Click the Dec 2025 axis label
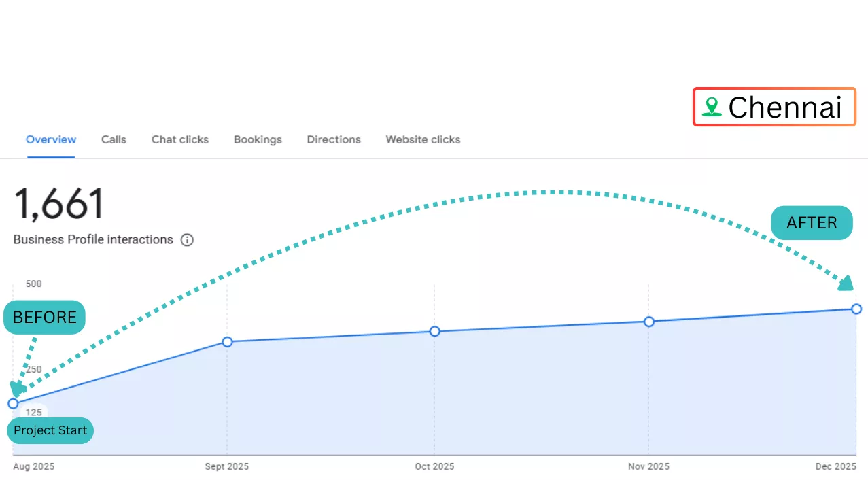 (x=835, y=466)
